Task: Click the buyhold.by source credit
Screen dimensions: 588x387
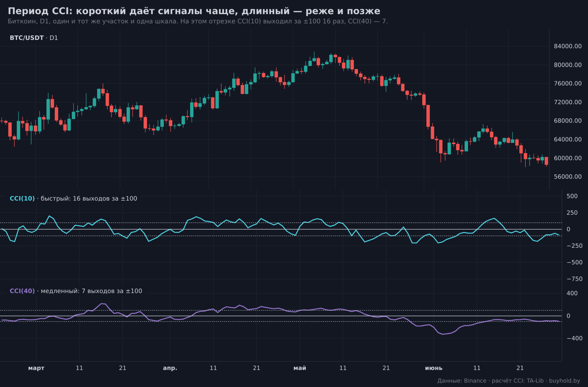Action: point(564,381)
